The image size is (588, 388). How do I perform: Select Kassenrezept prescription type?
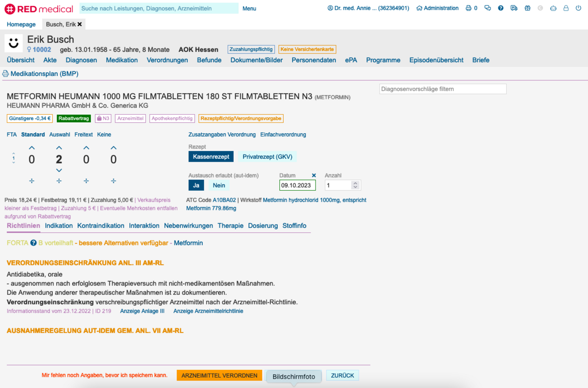(211, 157)
